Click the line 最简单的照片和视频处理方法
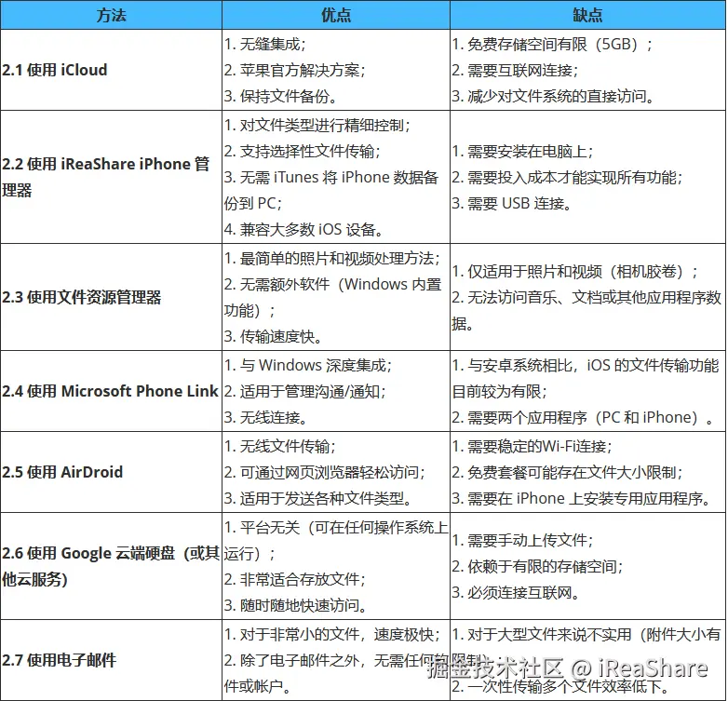 [x=332, y=258]
